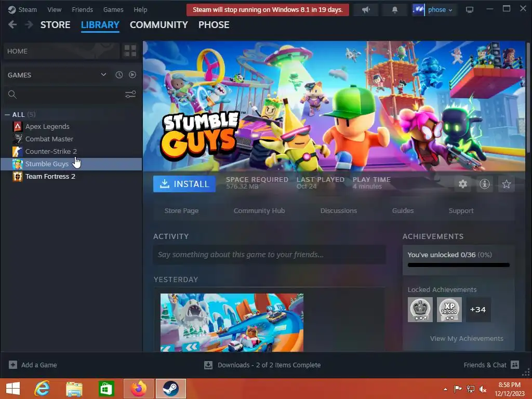The image size is (532, 399).
Task: Open the Help menu
Action: (140, 10)
